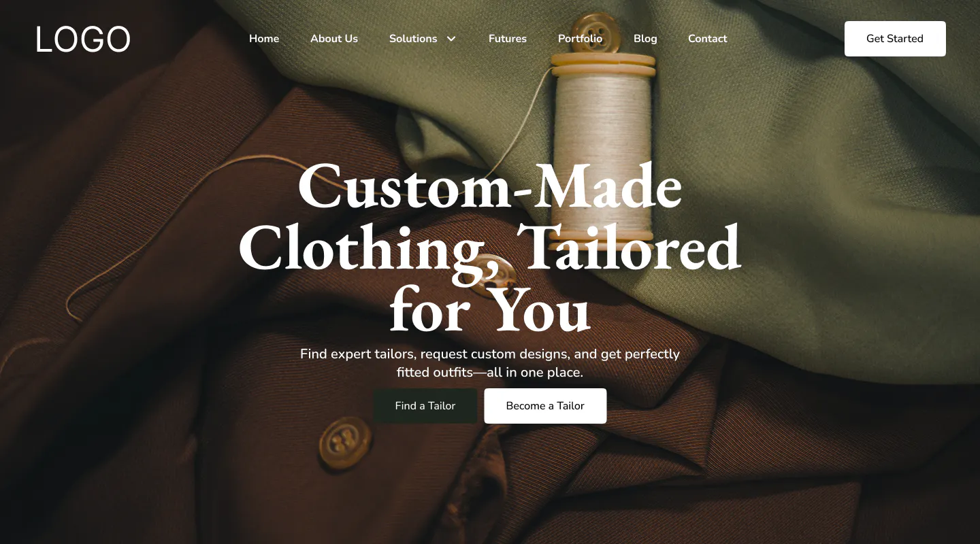Open the Solutions menu item
This screenshot has height=544, width=980.
[413, 39]
